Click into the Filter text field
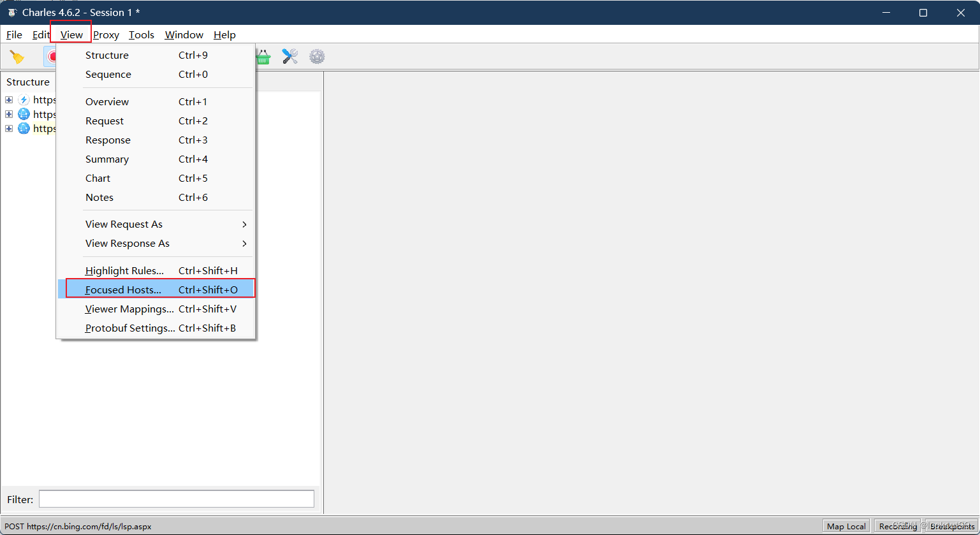Screen dimensions: 980x535 click(x=177, y=499)
